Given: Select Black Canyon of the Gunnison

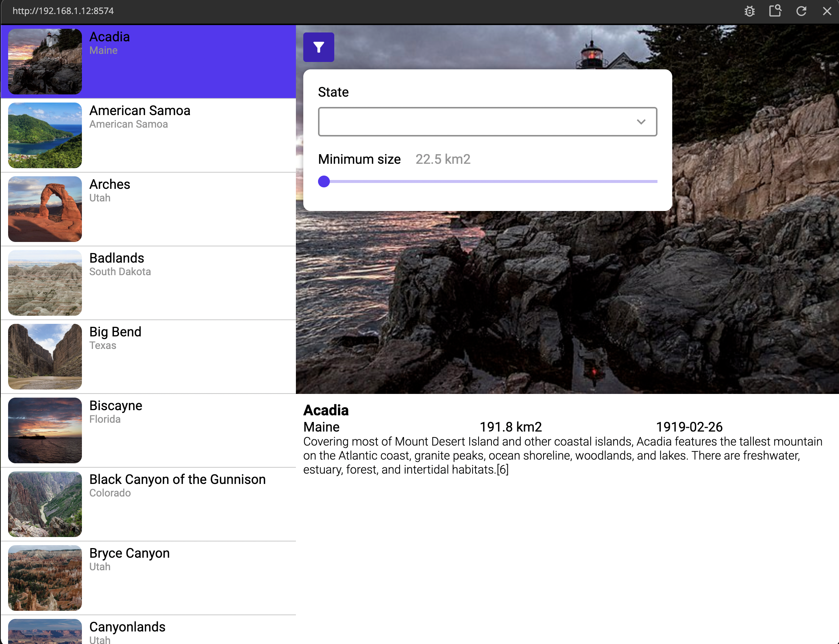Looking at the screenshot, I should 148,505.
